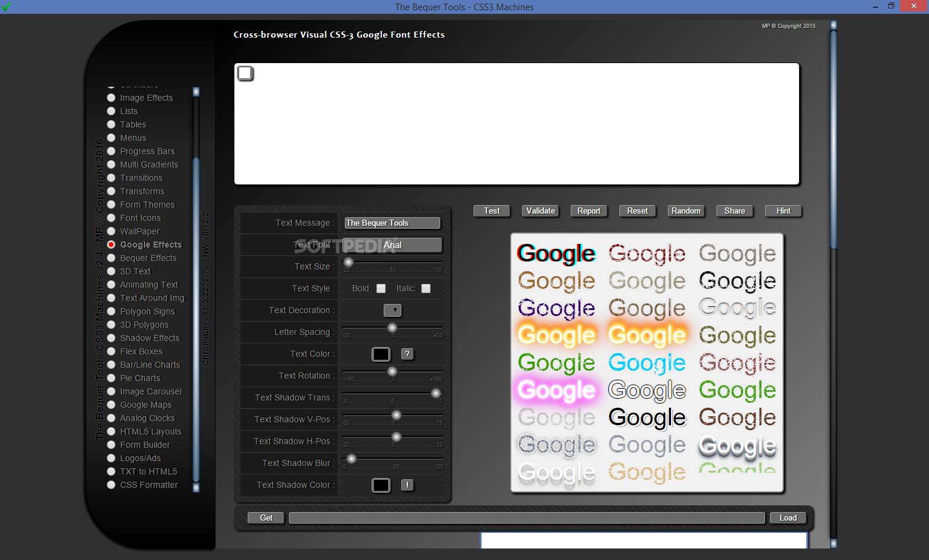Select the Image Effects radio option
Viewport: 929px width, 560px height.
coord(111,98)
